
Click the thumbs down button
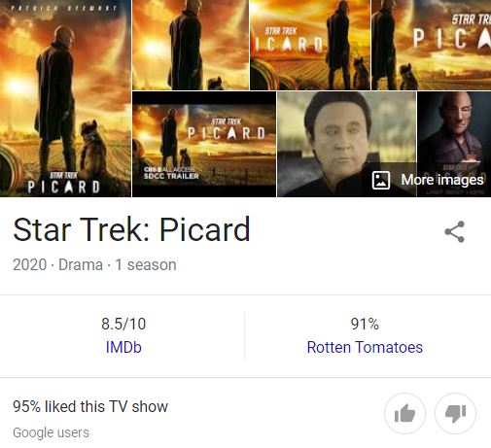(455, 413)
